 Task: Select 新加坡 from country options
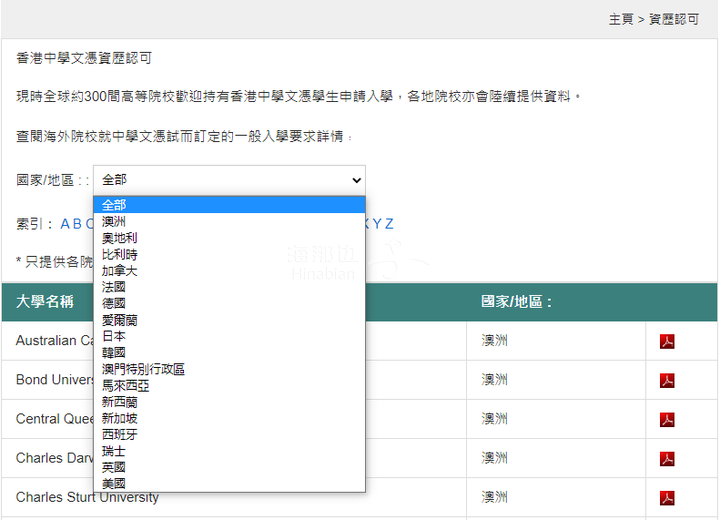[x=230, y=418]
